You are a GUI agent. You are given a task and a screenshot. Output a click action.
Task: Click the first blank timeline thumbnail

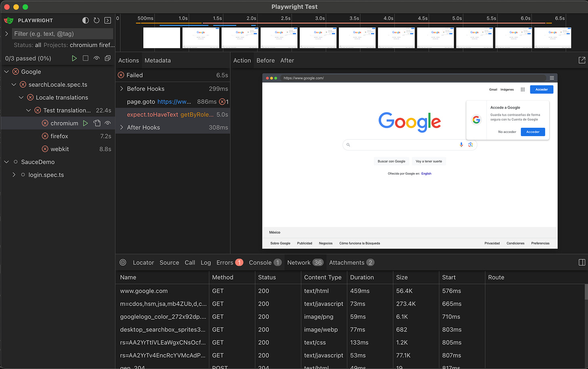tap(162, 38)
